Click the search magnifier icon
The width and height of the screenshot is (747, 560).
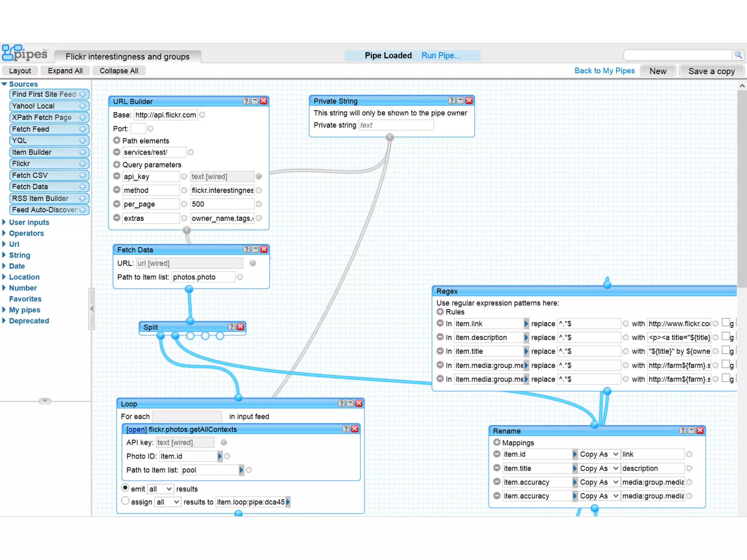click(x=738, y=55)
